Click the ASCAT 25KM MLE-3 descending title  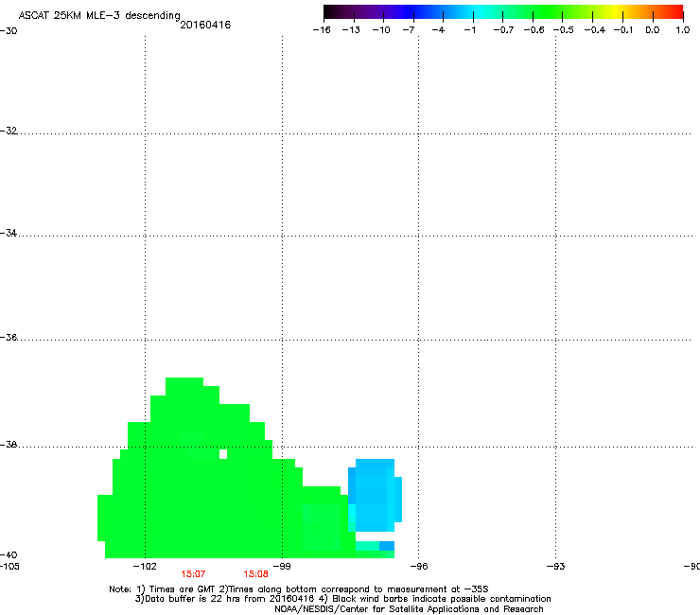click(x=99, y=16)
